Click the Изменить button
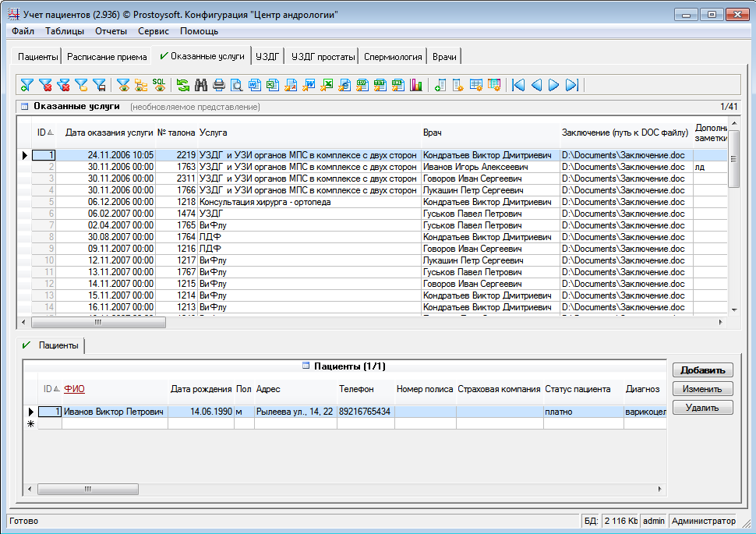This screenshot has width=756, height=534. pyautogui.click(x=702, y=389)
